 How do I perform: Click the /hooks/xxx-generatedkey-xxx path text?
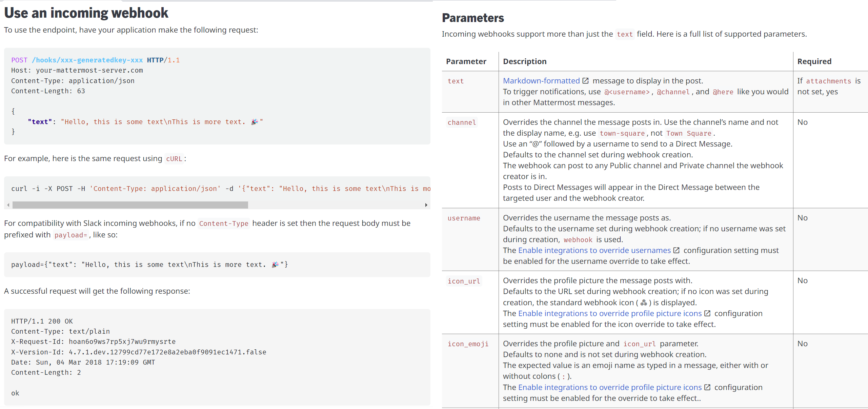87,60
